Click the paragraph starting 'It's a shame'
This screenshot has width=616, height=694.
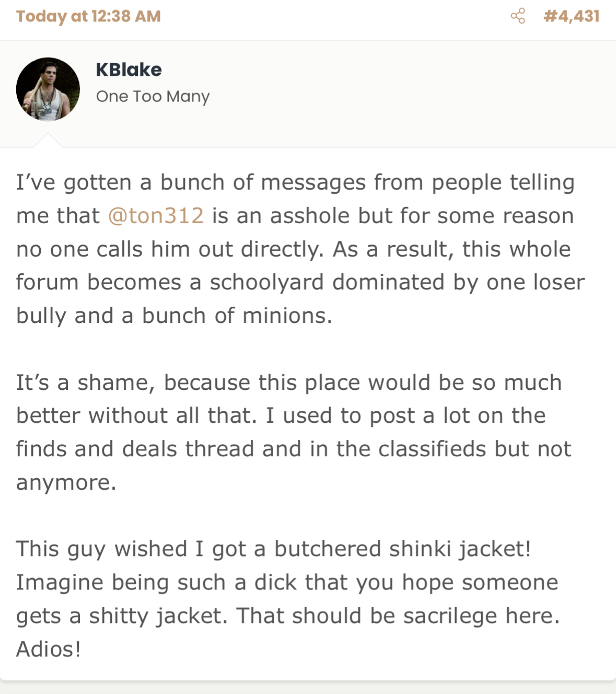pos(294,432)
